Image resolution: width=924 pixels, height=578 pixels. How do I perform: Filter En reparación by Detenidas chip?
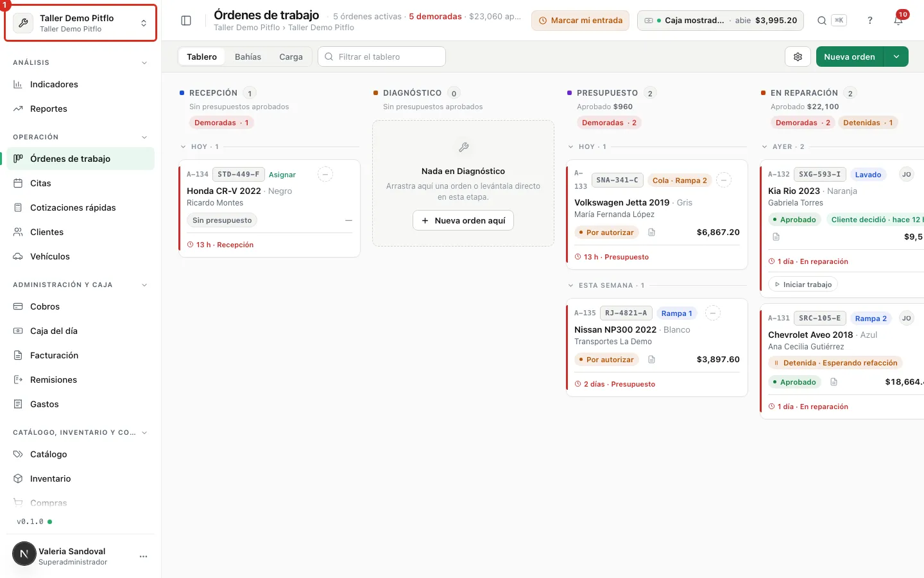[868, 123]
